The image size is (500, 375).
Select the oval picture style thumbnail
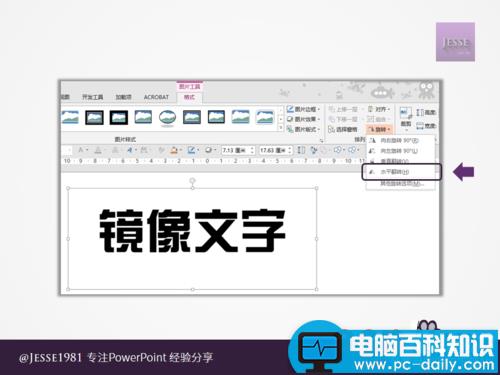167,118
